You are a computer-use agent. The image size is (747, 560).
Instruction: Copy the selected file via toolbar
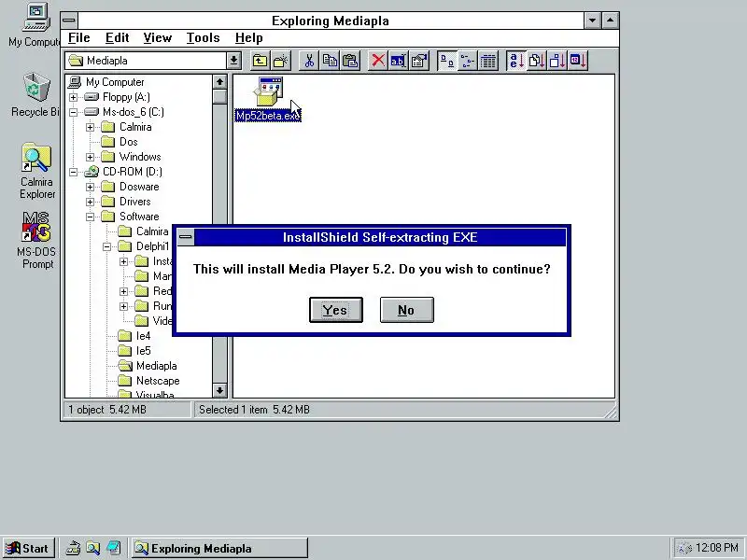click(x=330, y=61)
